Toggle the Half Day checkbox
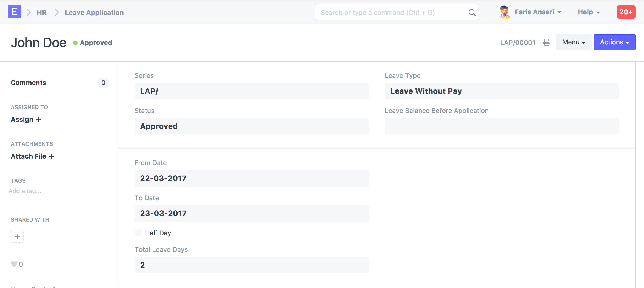The width and height of the screenshot is (644, 288). tap(138, 233)
